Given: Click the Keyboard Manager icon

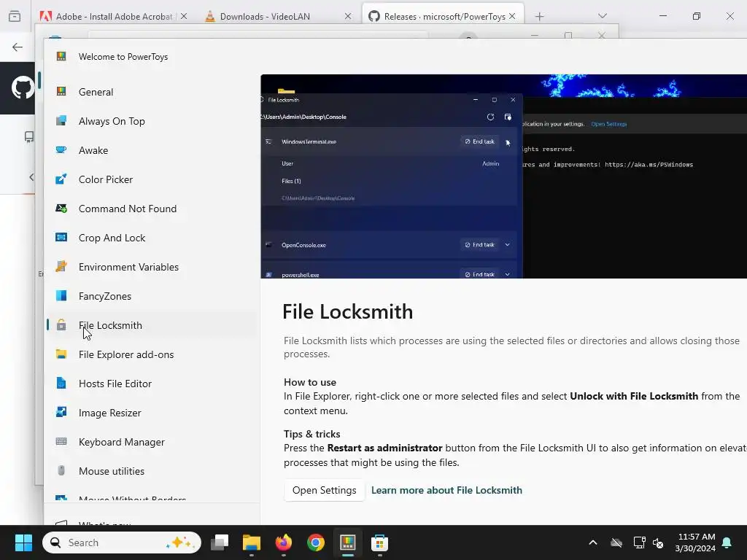Looking at the screenshot, I should (61, 441).
